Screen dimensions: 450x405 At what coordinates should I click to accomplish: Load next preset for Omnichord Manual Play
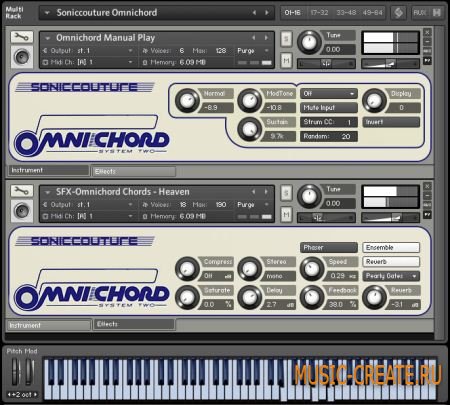[x=266, y=38]
